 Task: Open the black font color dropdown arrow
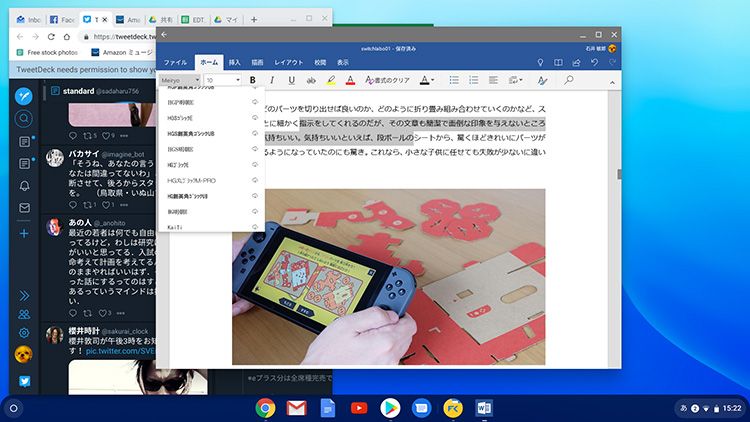[x=432, y=80]
